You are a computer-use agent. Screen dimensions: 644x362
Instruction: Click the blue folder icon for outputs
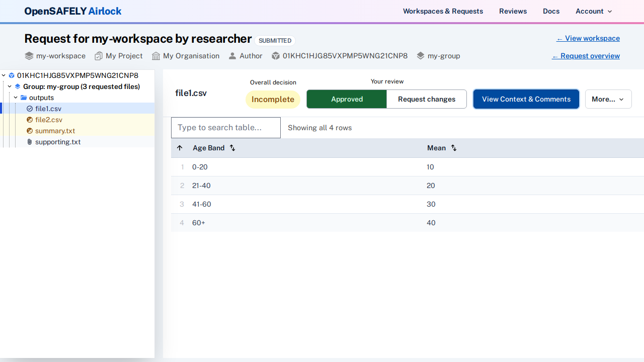point(24,98)
